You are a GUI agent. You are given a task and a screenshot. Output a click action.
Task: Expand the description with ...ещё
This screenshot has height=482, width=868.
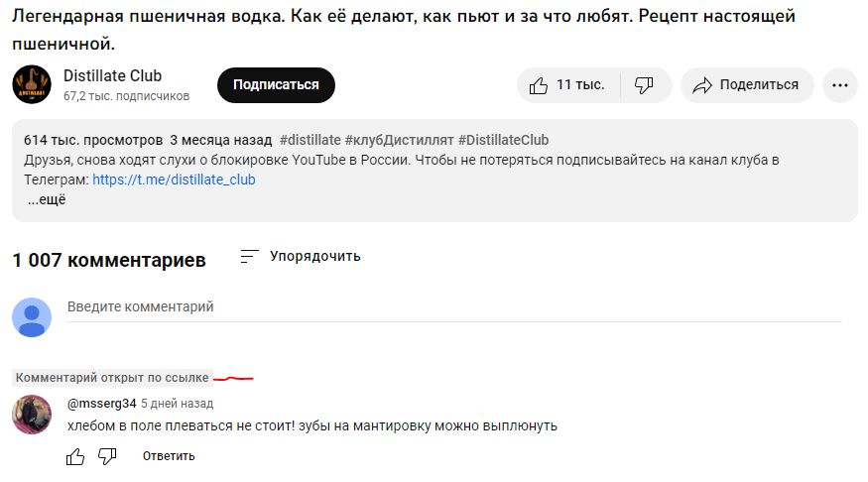pyautogui.click(x=47, y=199)
